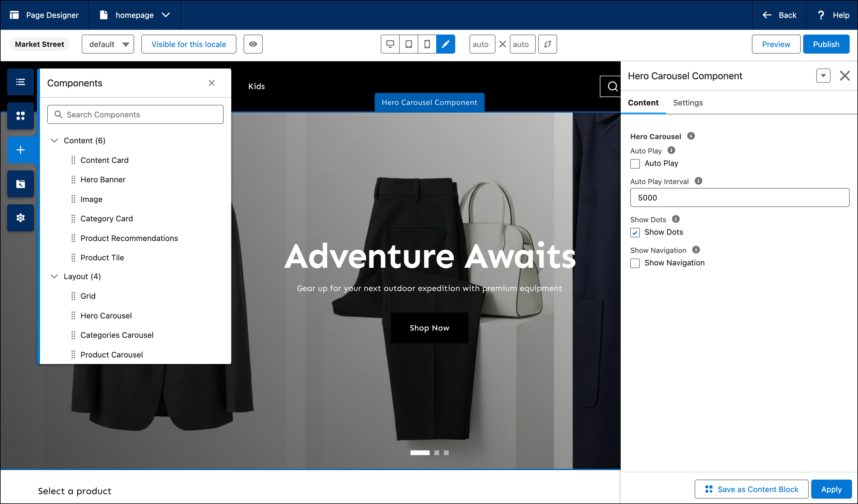Click the Help question mark icon

click(x=821, y=15)
